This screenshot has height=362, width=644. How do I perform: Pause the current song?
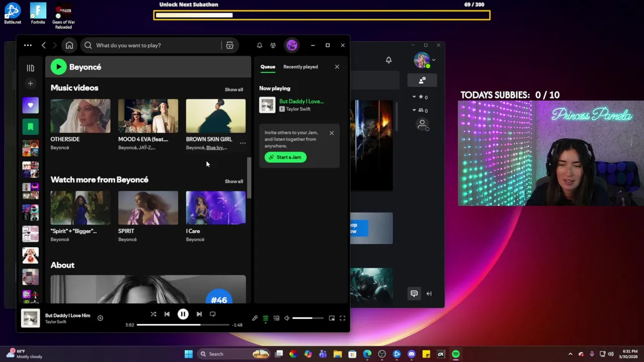click(x=183, y=314)
